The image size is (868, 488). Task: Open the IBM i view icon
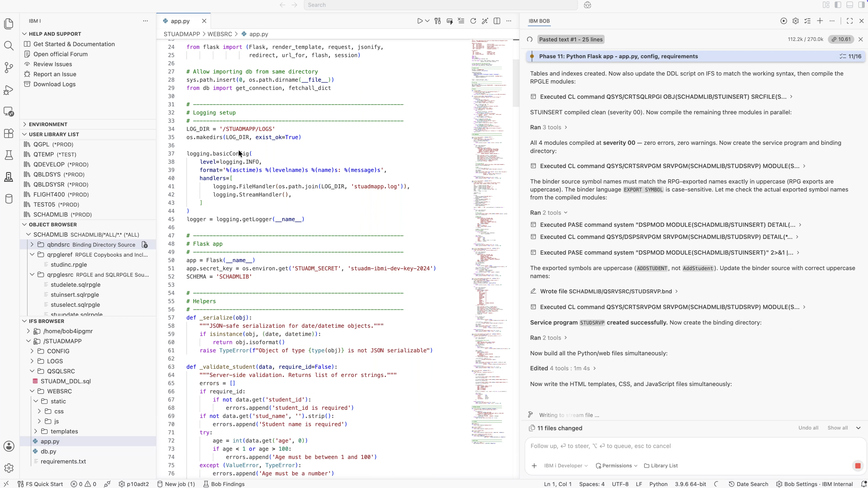click(9, 177)
